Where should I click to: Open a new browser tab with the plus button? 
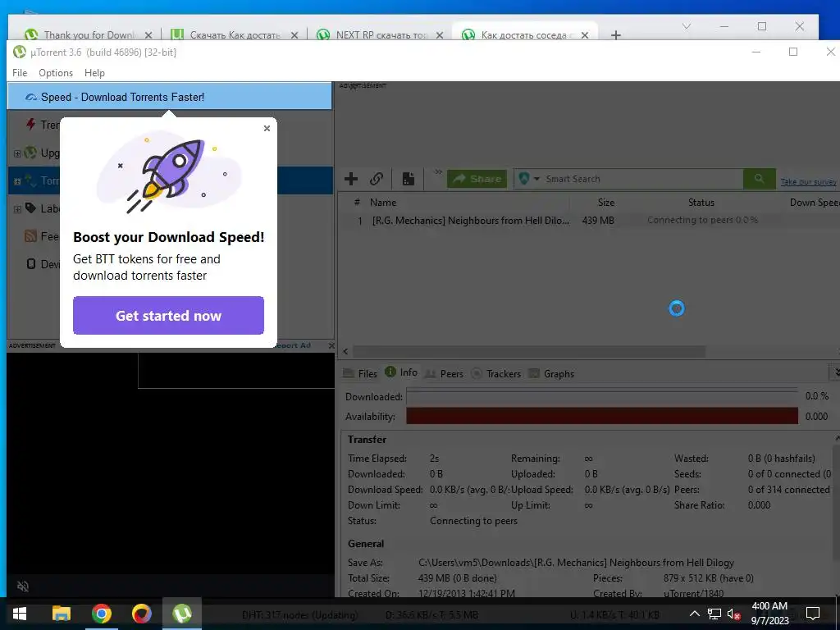(615, 35)
